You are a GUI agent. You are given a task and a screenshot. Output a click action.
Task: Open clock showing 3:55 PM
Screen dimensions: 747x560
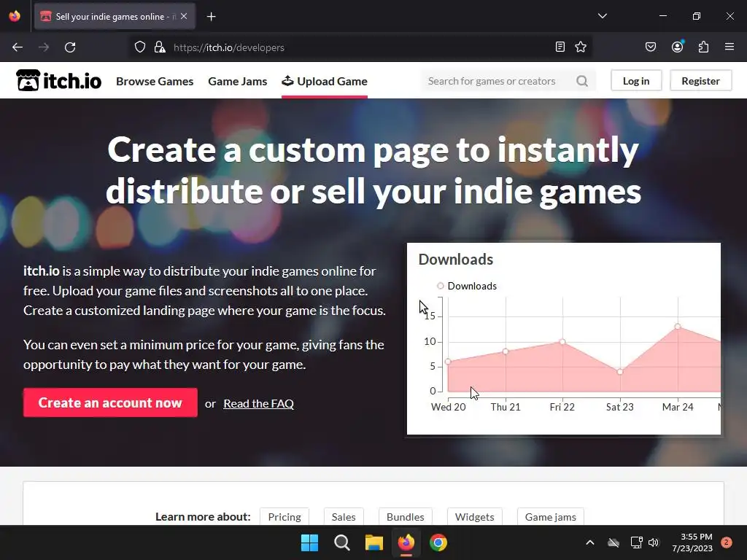click(692, 542)
